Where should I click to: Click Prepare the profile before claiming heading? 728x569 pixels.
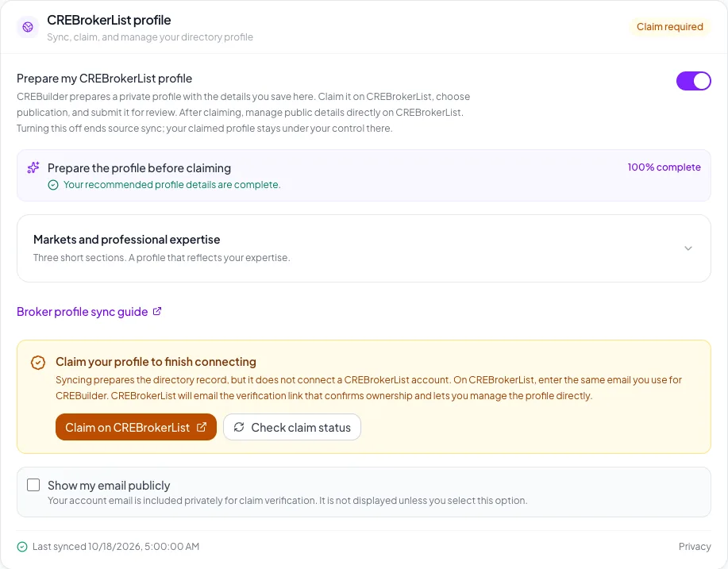click(x=139, y=168)
